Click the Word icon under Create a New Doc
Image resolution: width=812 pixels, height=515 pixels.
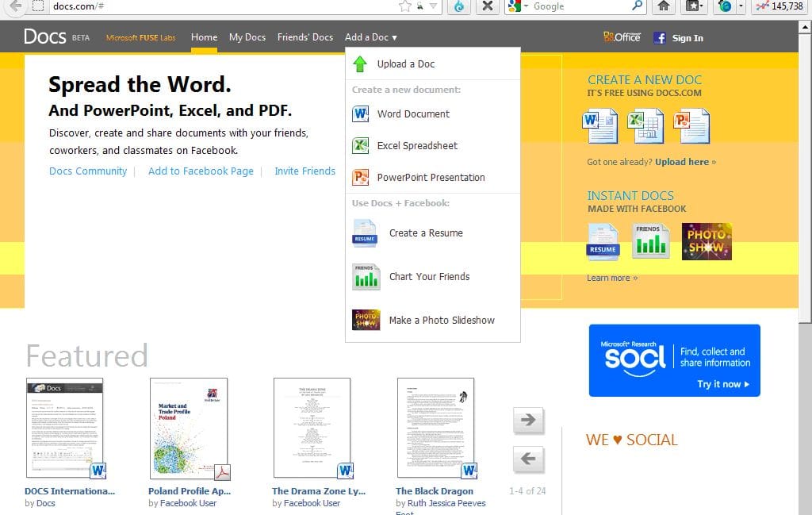pyautogui.click(x=599, y=126)
